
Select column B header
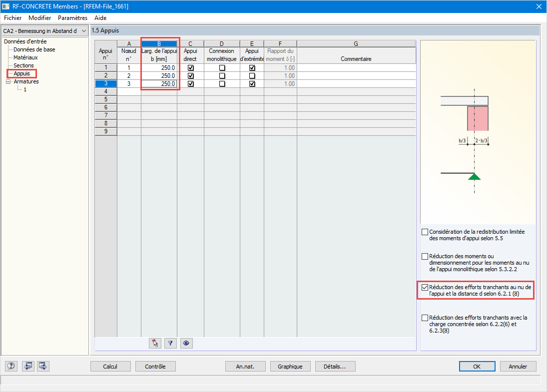click(159, 43)
